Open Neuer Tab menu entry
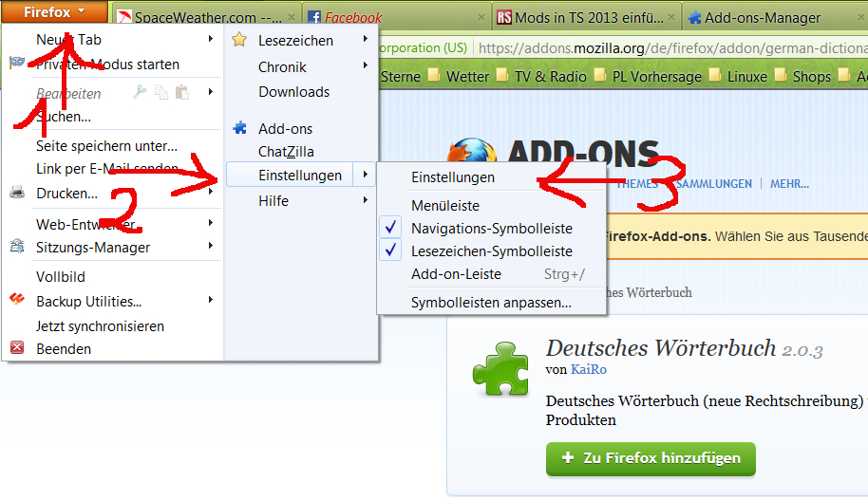 (68, 40)
